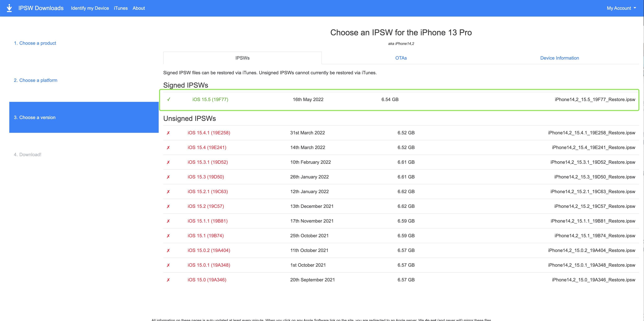
Task: Return to Choose a platform step
Action: 35,80
